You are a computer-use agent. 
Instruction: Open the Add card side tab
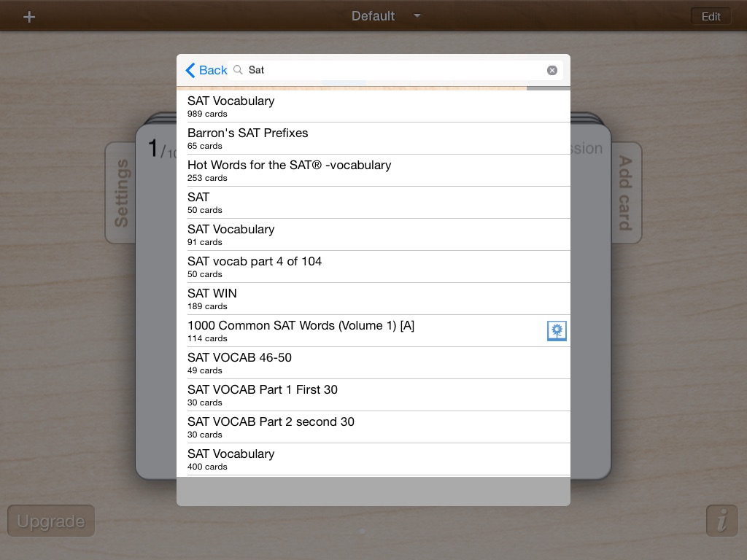[626, 192]
